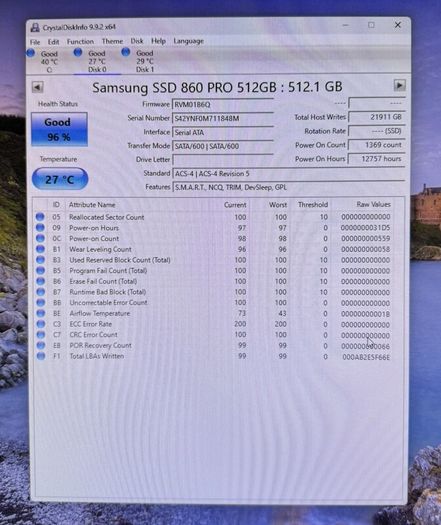This screenshot has width=441, height=525.
Task: Open the Theme menu
Action: 112,41
